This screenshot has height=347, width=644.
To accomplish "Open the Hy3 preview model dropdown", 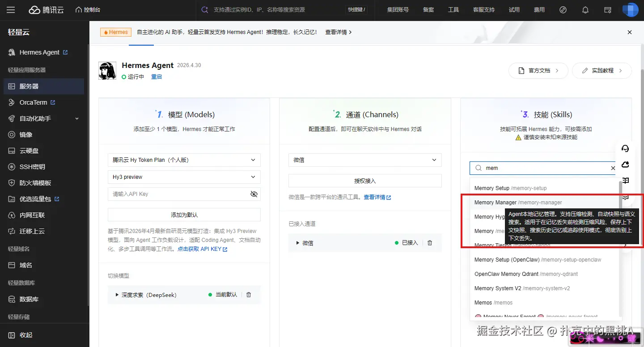I will [184, 177].
